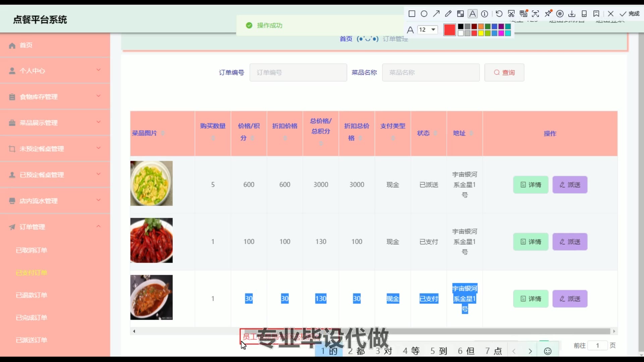Select the ellipse annotation tool
The image size is (644, 362).
point(424,14)
